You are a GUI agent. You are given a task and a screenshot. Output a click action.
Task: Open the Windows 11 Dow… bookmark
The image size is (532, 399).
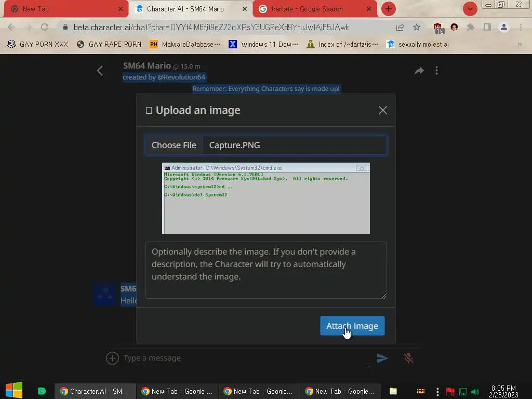[263, 45]
